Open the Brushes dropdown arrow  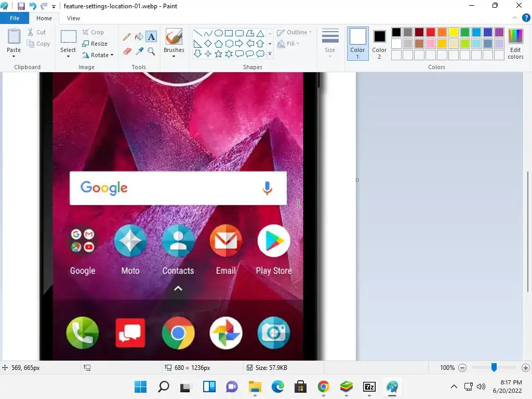coord(174,56)
